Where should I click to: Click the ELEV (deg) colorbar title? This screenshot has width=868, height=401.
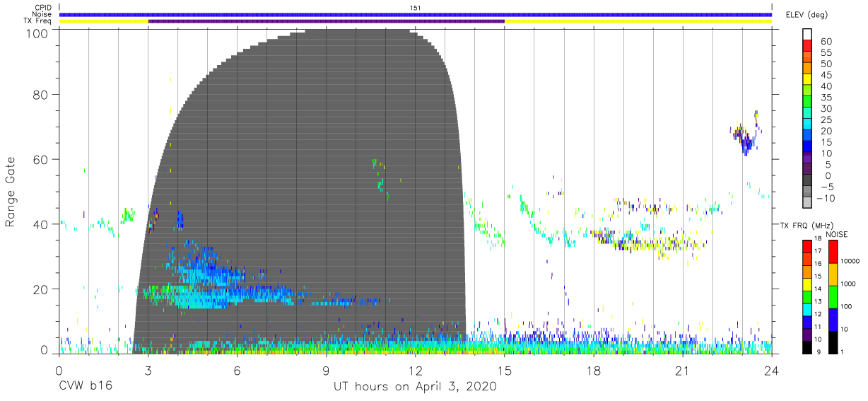[807, 15]
